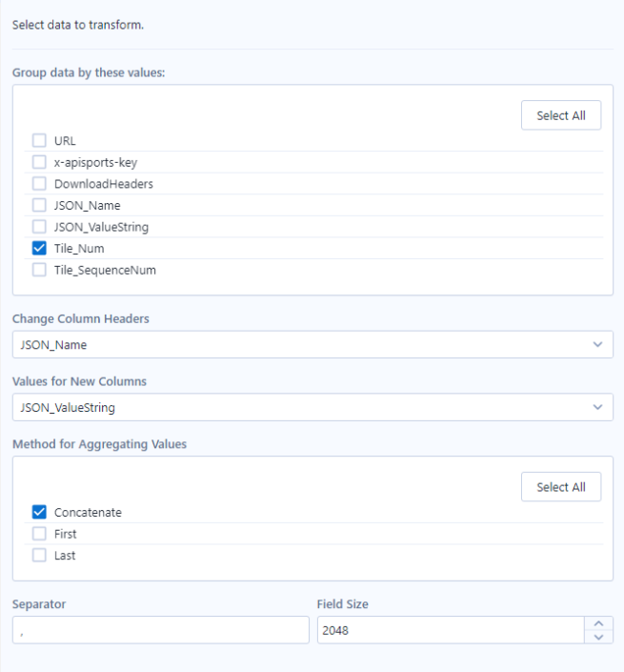Screen dimensions: 624x672
Task: Open the Values for New Columns dropdown
Action: point(305,407)
